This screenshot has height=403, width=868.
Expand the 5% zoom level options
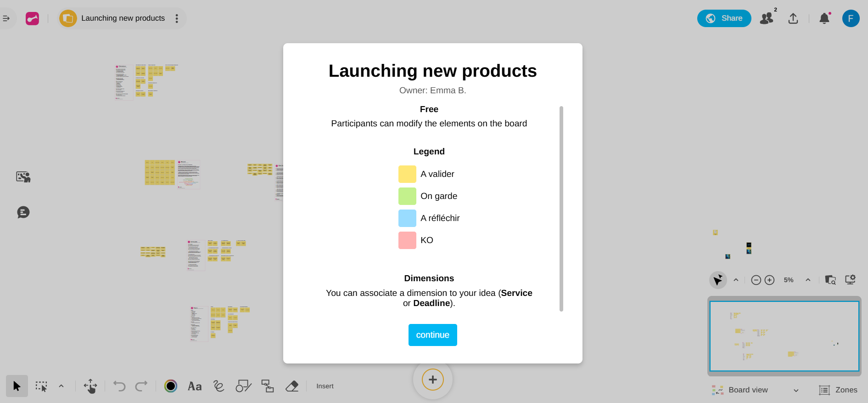pyautogui.click(x=808, y=280)
